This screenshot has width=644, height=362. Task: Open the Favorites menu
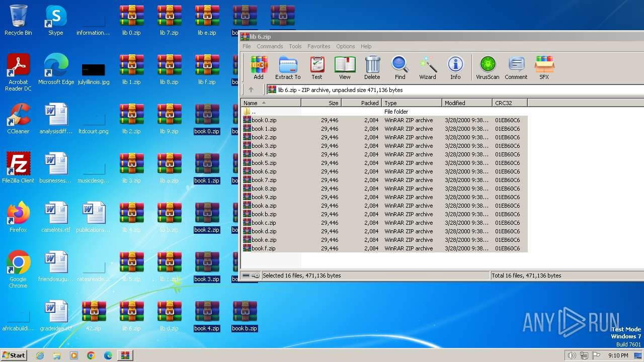[319, 46]
